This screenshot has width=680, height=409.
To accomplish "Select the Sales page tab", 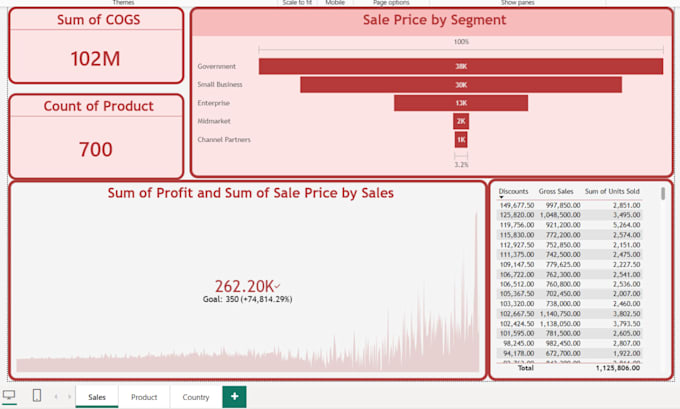I will (x=97, y=397).
